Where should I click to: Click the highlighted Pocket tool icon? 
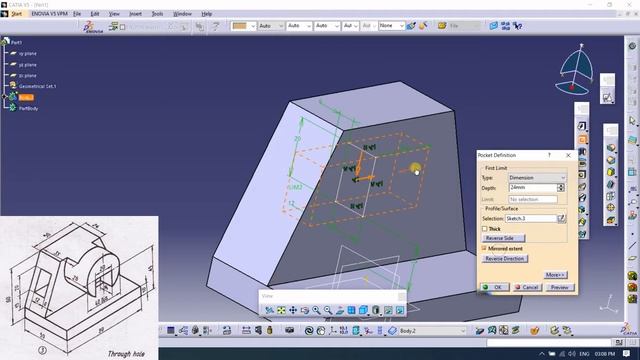click(582, 140)
